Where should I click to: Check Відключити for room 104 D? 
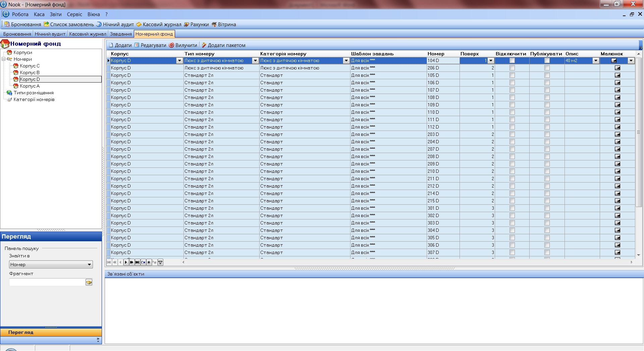pos(512,61)
